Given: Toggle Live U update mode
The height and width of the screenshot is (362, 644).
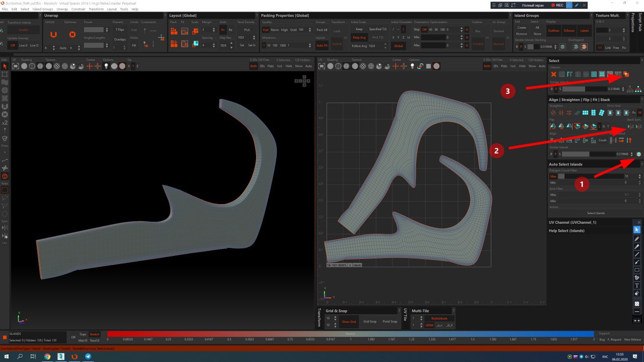Looking at the screenshot, I should point(23,45).
